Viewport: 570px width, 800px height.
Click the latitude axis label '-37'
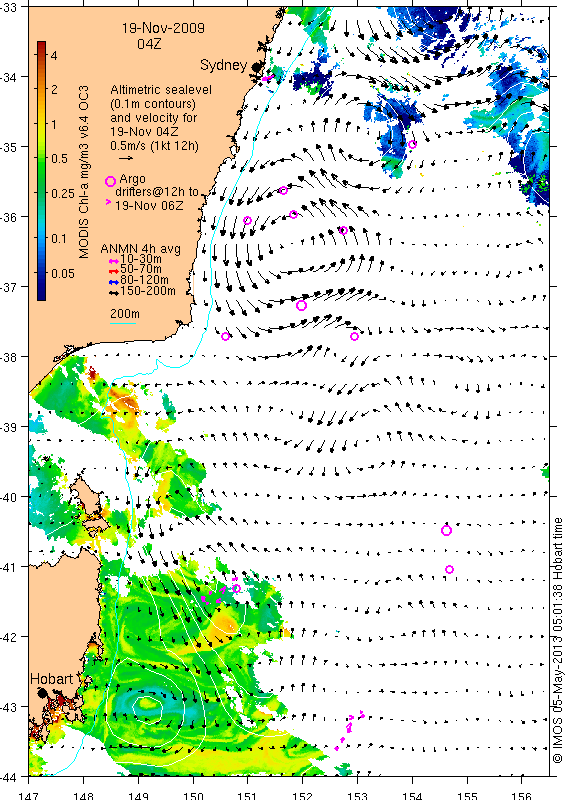coord(8,287)
